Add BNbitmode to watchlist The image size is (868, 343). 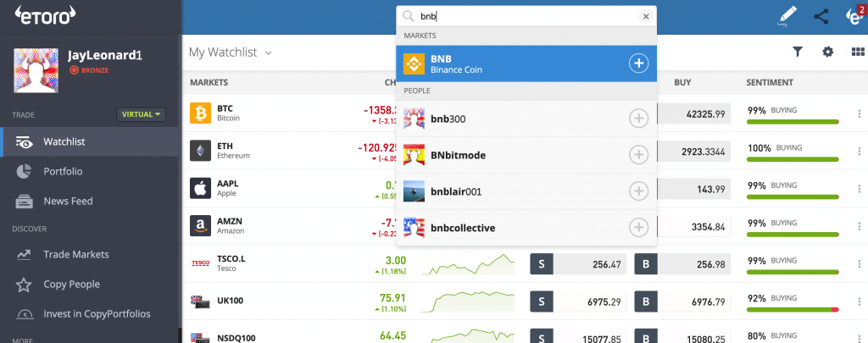638,155
